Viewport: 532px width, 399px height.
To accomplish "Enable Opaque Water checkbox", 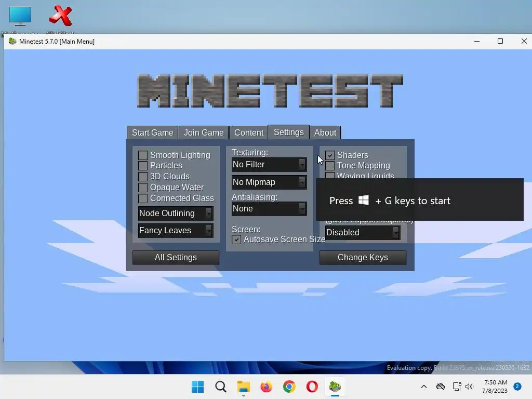I will point(143,187).
